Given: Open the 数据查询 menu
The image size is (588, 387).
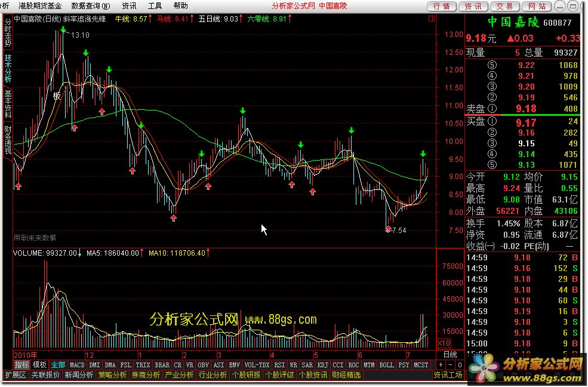Looking at the screenshot, I should click(x=91, y=6).
